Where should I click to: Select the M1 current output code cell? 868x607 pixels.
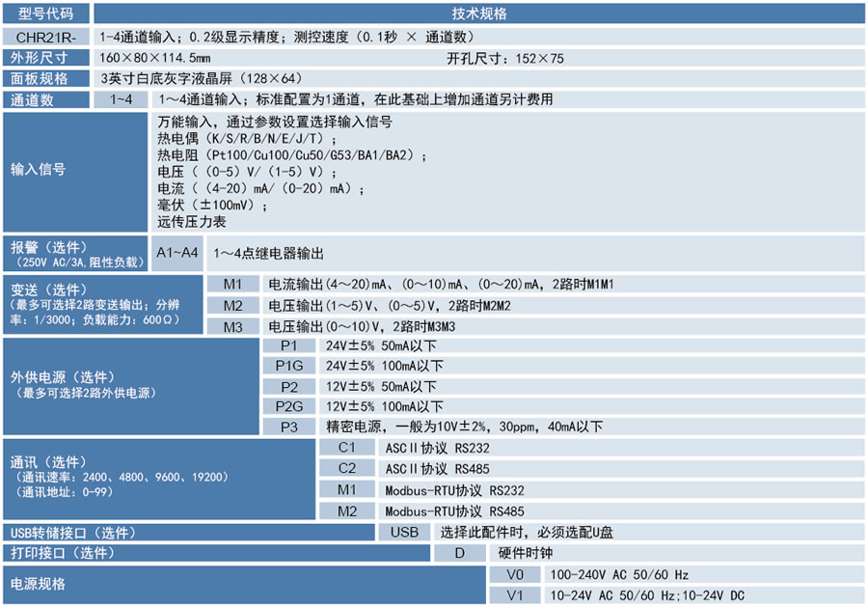[233, 285]
